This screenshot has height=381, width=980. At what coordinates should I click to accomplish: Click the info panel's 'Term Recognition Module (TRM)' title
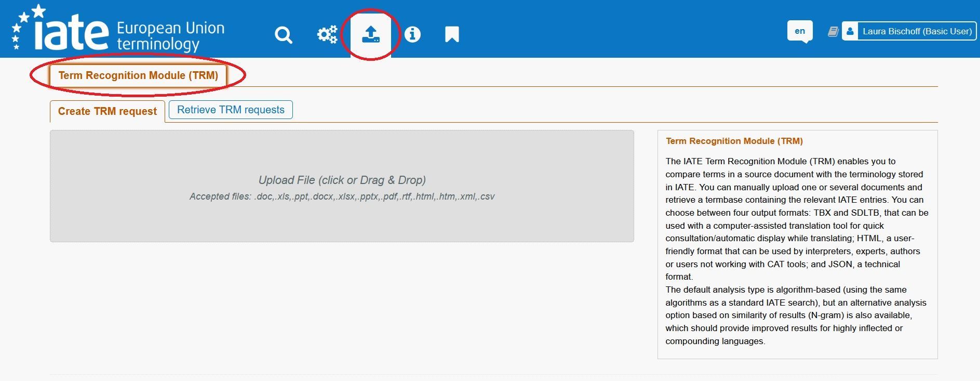click(734, 141)
